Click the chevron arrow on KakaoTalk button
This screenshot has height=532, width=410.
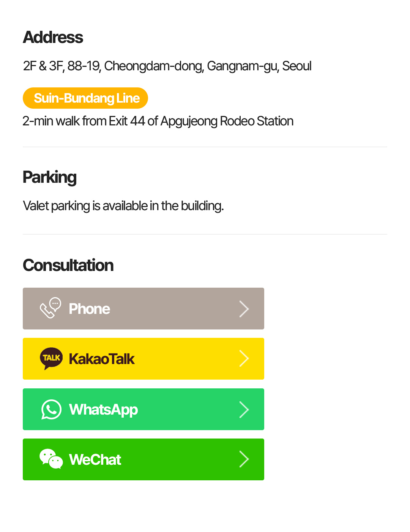click(244, 359)
